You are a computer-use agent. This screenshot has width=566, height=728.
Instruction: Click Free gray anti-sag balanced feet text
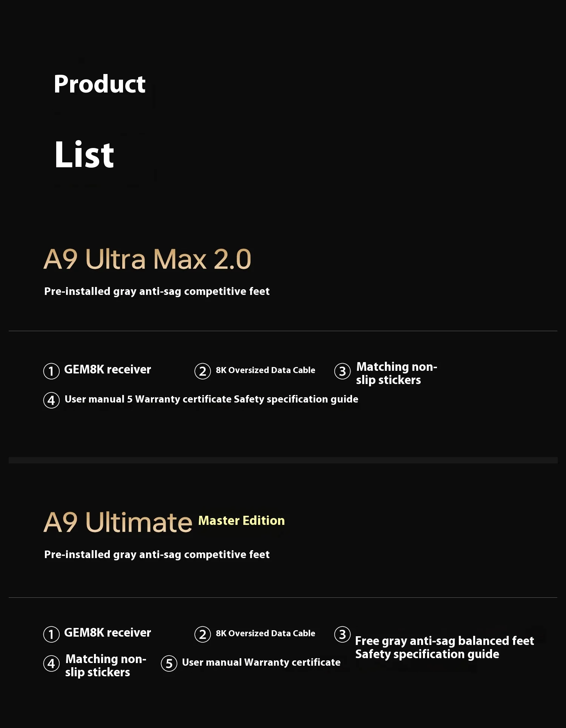[444, 641]
